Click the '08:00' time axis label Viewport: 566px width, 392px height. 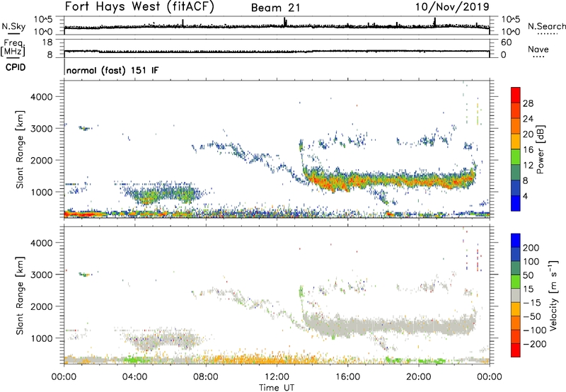click(x=206, y=377)
